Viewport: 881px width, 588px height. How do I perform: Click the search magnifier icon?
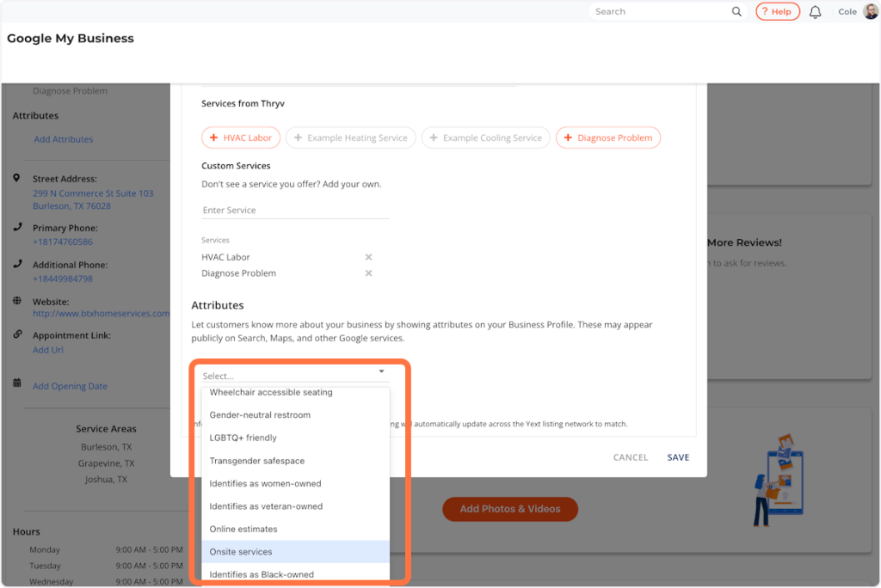click(736, 12)
